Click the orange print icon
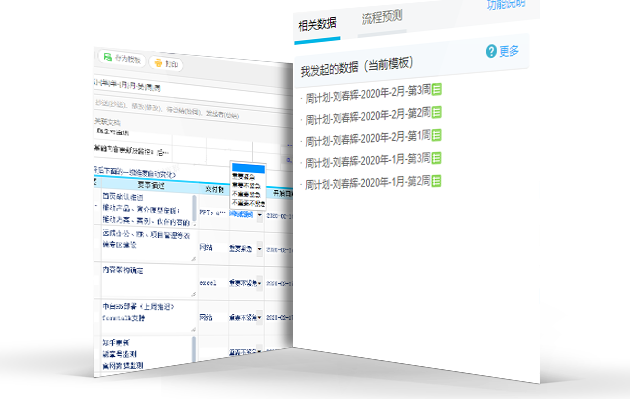Viewport: 630px width, 399px height. pos(158,63)
